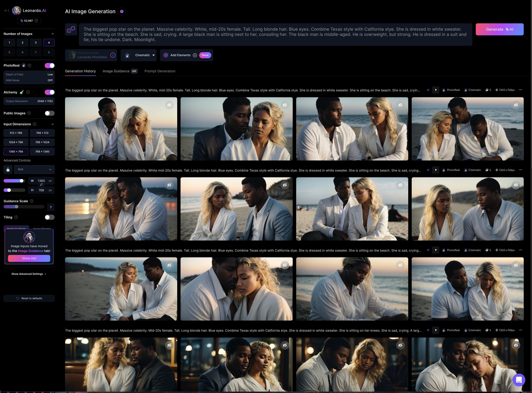Click the up-arrow reuse prompt button on first row
The image size is (532, 393).
tap(436, 90)
